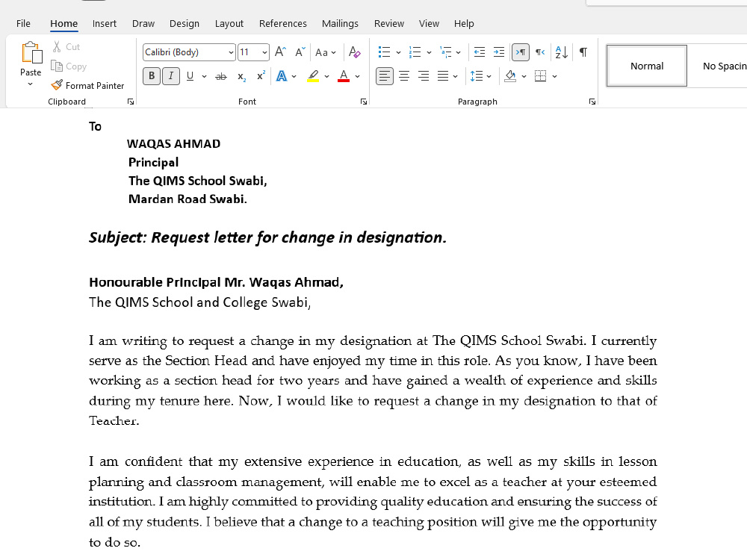The width and height of the screenshot is (747, 560).
Task: Apply the Normal style
Action: (x=647, y=66)
